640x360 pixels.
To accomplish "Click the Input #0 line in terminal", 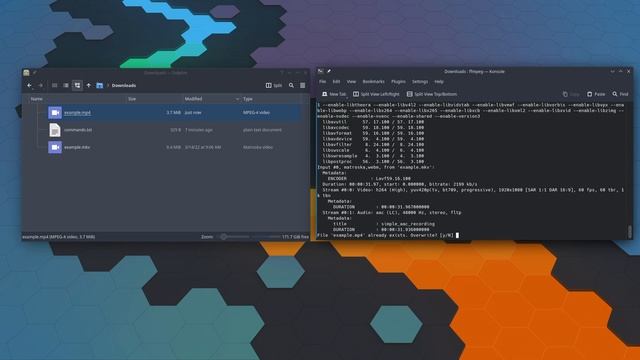I will click(x=376, y=167).
